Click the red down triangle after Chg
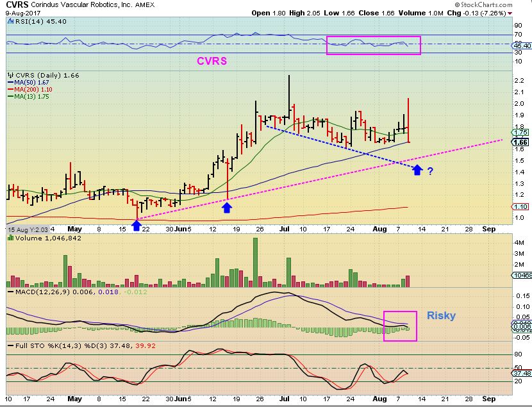 tap(510, 13)
